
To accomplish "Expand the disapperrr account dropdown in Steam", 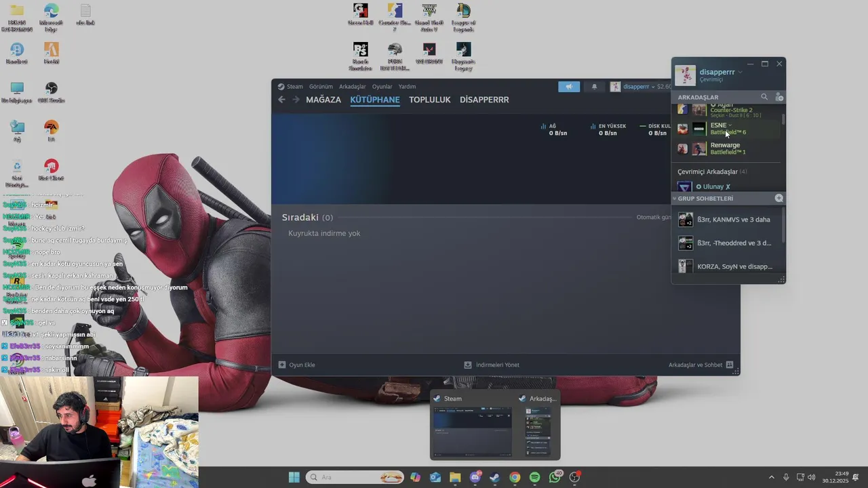I will 637,87.
